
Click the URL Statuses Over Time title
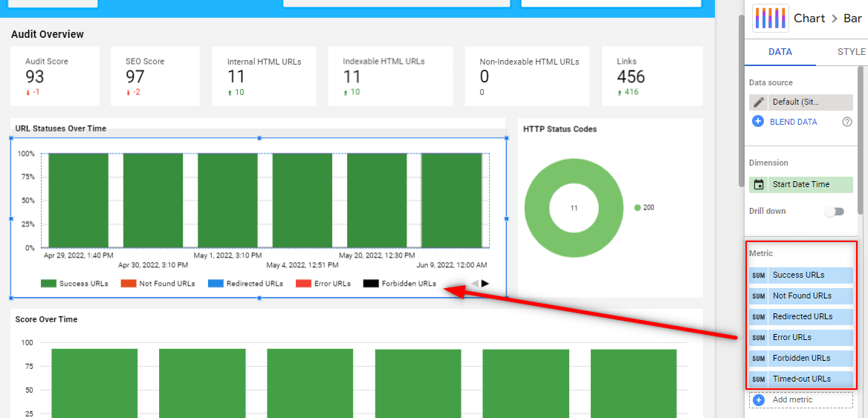[x=61, y=128]
